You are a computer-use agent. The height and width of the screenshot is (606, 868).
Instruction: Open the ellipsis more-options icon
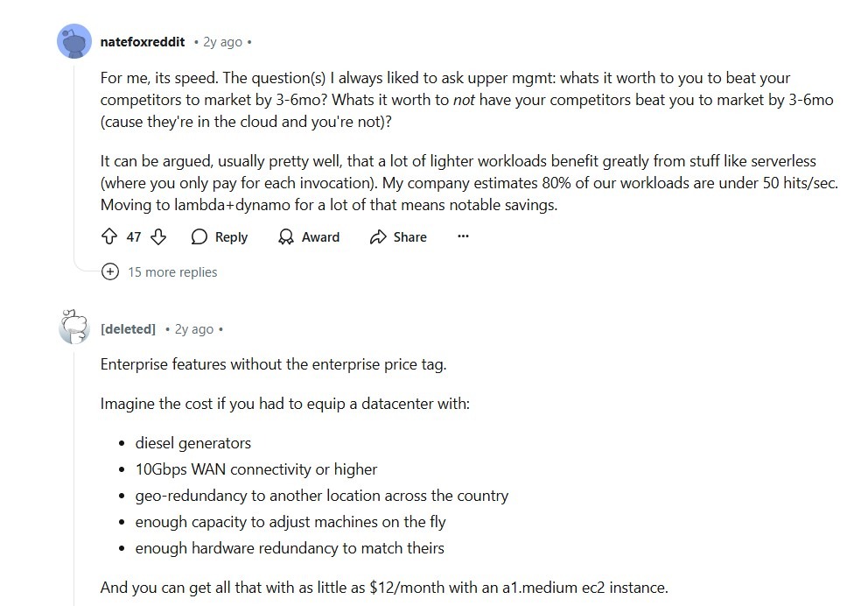coord(463,236)
